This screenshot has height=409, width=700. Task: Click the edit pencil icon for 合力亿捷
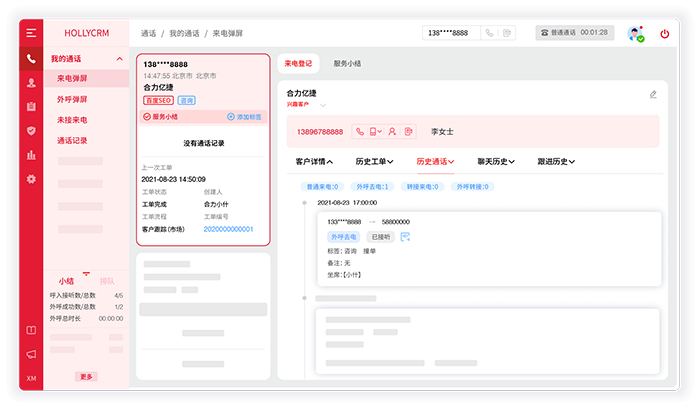tap(653, 94)
